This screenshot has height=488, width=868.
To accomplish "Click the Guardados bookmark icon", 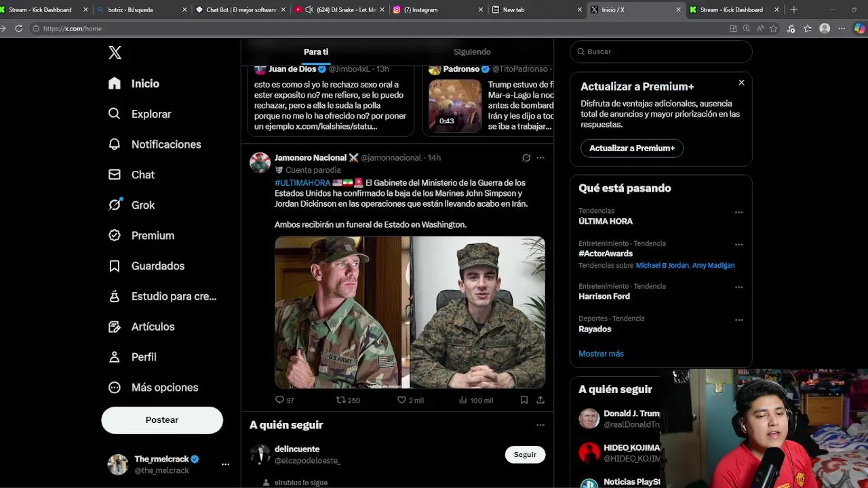I will coord(115,266).
